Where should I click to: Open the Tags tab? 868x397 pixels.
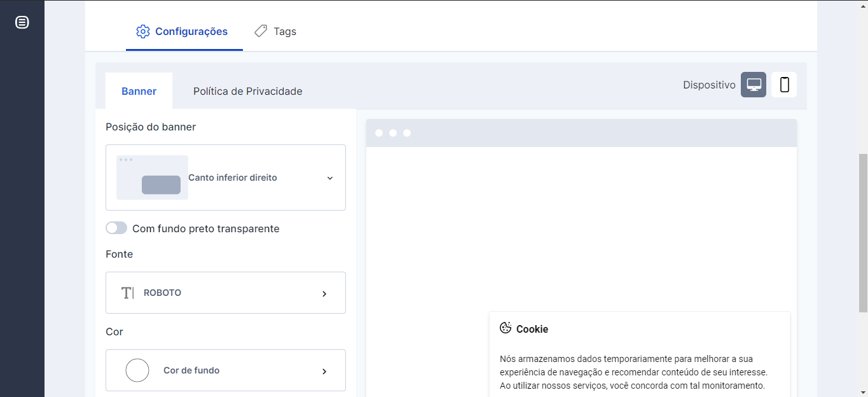click(275, 31)
